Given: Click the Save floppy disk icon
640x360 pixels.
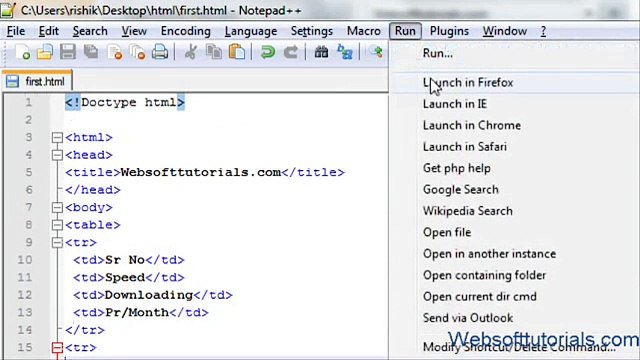Looking at the screenshot, I should pyautogui.click(x=68, y=52).
